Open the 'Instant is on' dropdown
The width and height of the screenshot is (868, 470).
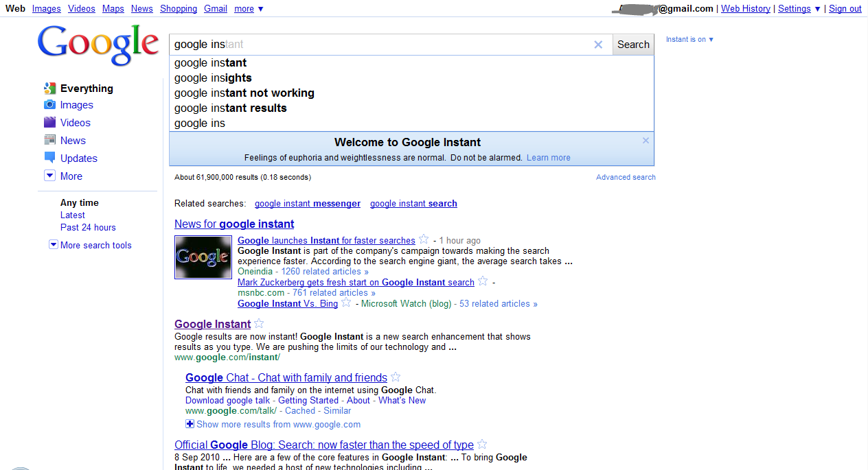point(690,40)
